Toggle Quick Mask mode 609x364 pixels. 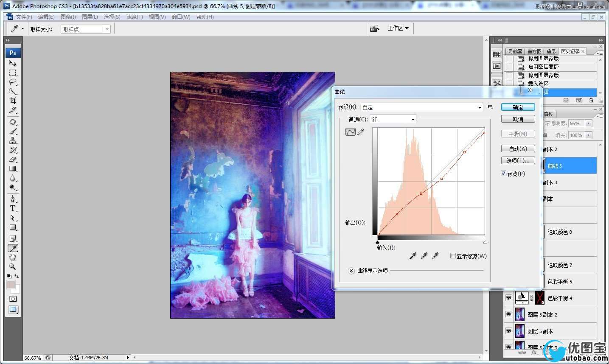pyautogui.click(x=13, y=299)
